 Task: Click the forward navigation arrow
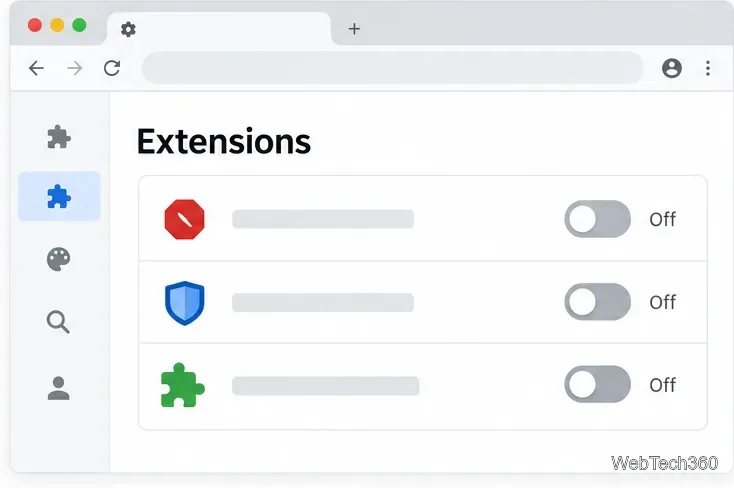click(74, 68)
